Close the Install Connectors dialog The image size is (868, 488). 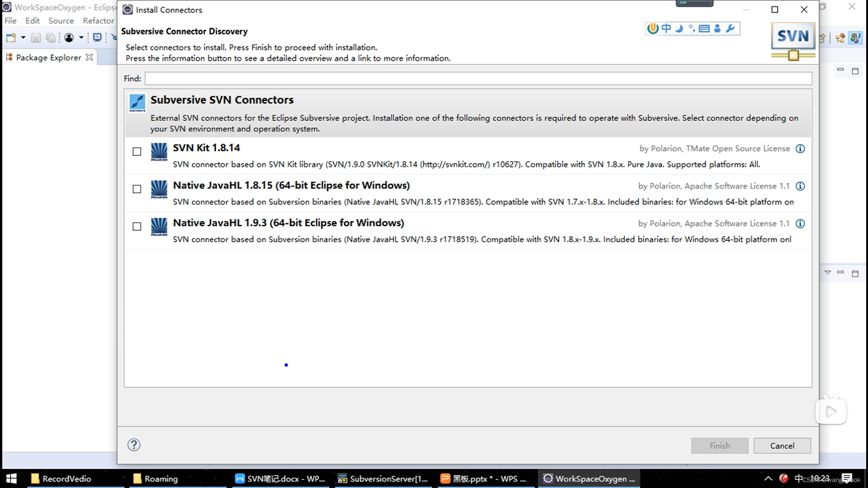point(804,9)
